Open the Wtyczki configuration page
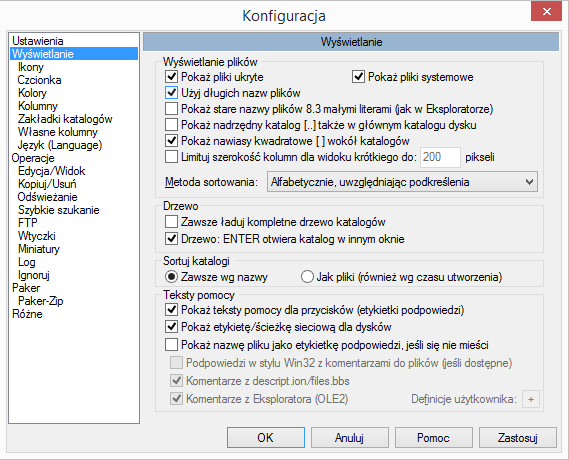This screenshot has height=460, width=569. tap(37, 236)
